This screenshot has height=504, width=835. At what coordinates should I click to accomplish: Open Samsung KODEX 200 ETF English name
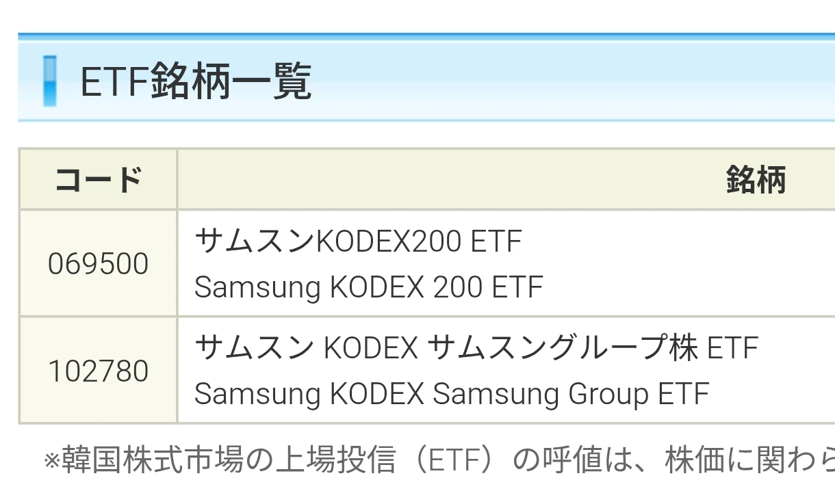368,287
